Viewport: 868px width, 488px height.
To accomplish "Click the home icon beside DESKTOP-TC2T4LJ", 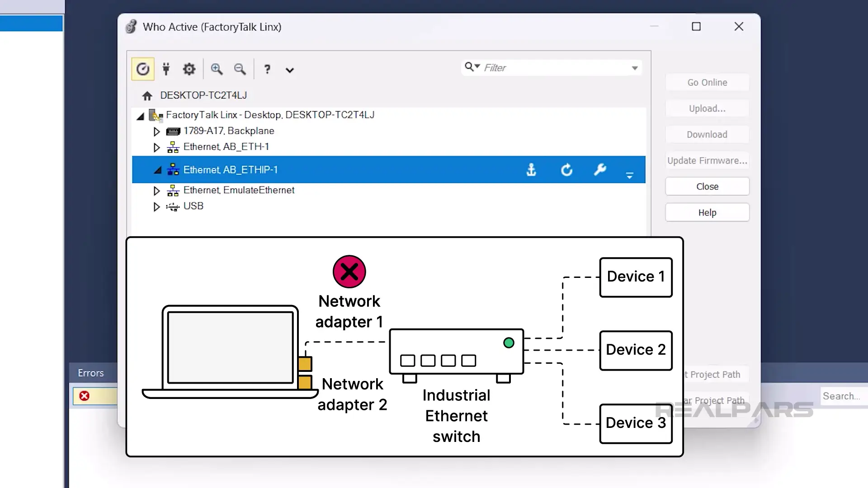I will click(147, 96).
